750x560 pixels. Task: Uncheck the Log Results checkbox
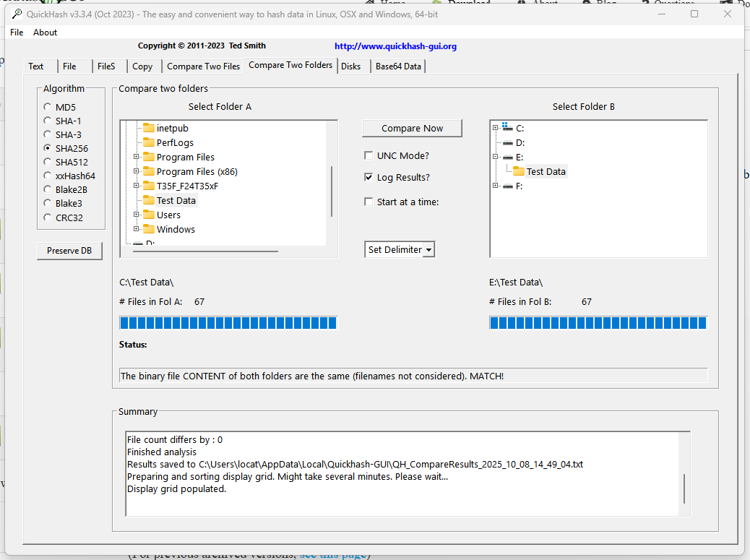[369, 178]
